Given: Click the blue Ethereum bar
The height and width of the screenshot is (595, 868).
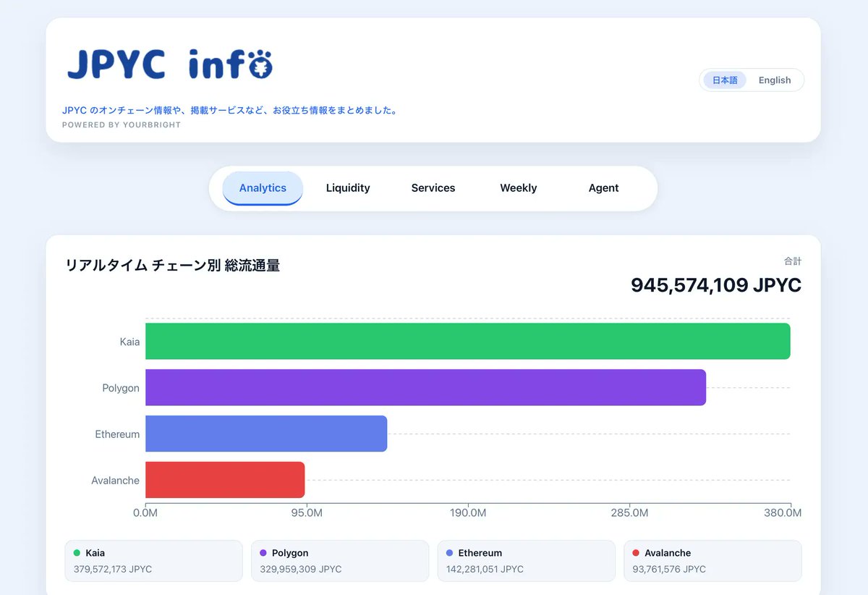Looking at the screenshot, I should tap(266, 434).
